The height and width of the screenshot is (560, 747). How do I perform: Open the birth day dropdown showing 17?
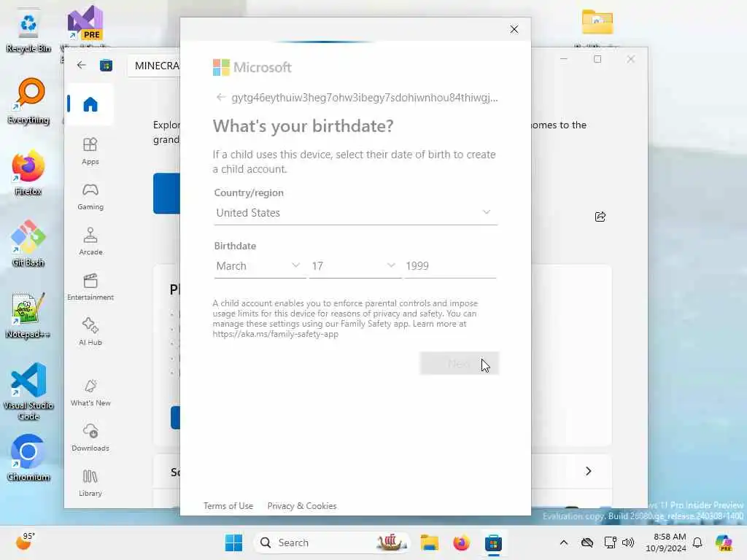click(355, 265)
